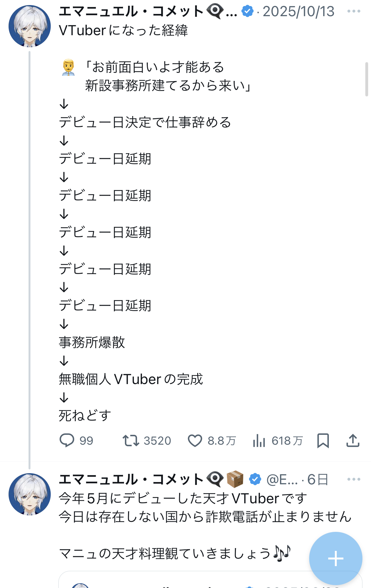Repost the post with 3520 reposts

tap(131, 441)
